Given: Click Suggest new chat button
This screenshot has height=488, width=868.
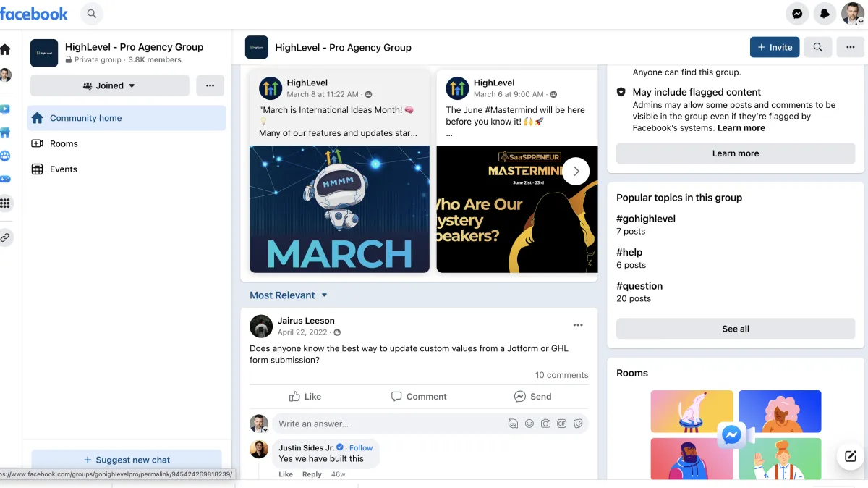Looking at the screenshot, I should (127, 460).
